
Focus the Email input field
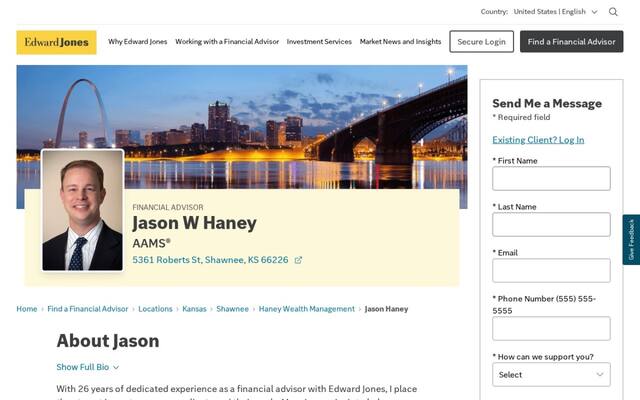pos(551,270)
